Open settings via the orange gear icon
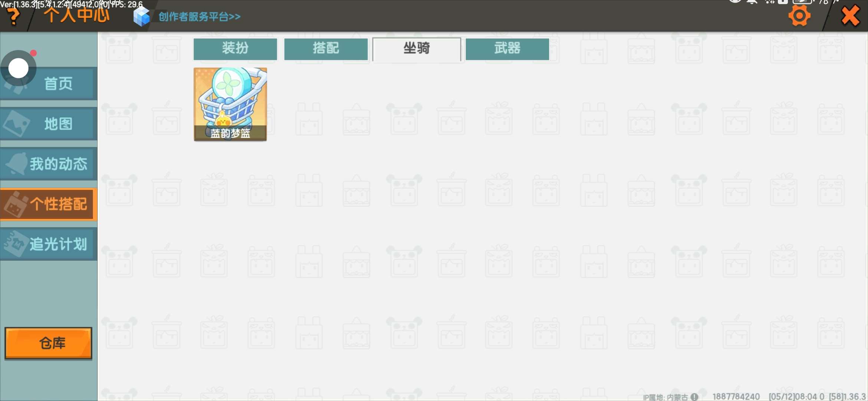This screenshot has height=401, width=868. tap(799, 16)
